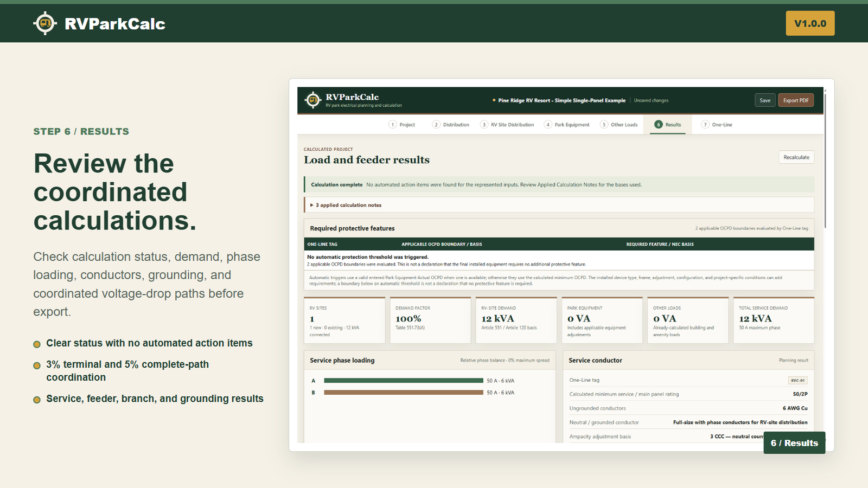Click the RVParkCalc brand name in page header
This screenshot has height=488, width=868.
pos(115,24)
